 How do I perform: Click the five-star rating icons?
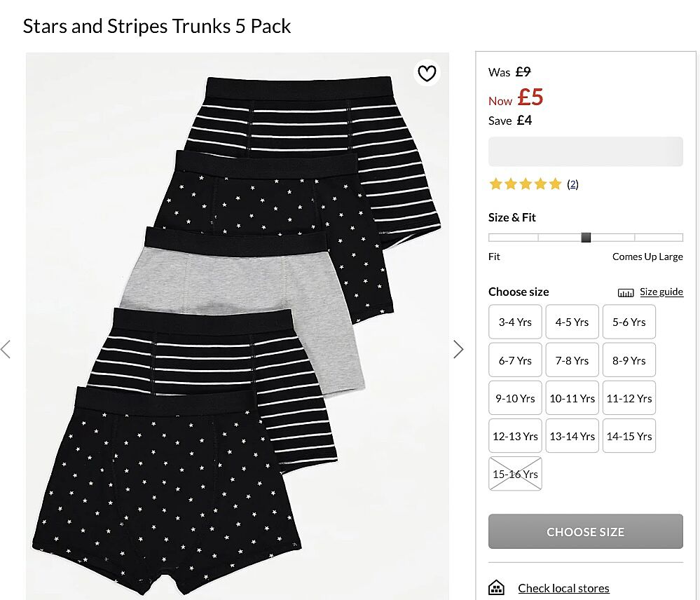(526, 184)
